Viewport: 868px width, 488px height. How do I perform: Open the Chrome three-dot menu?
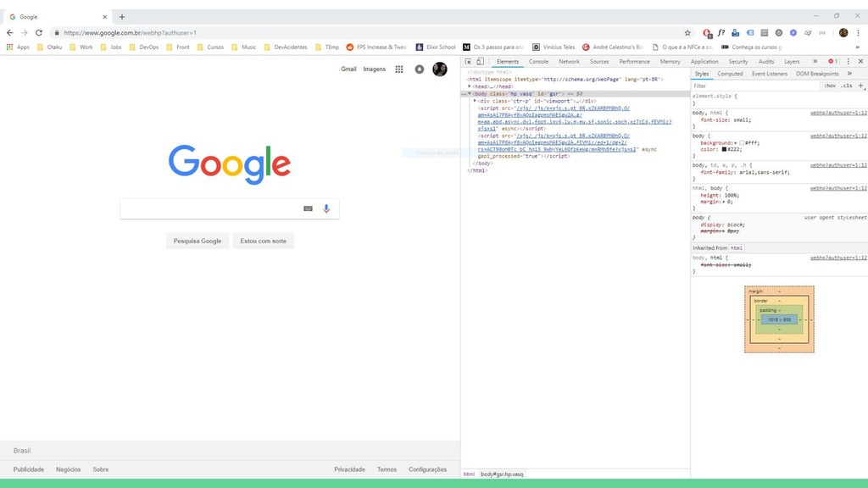pos(858,33)
